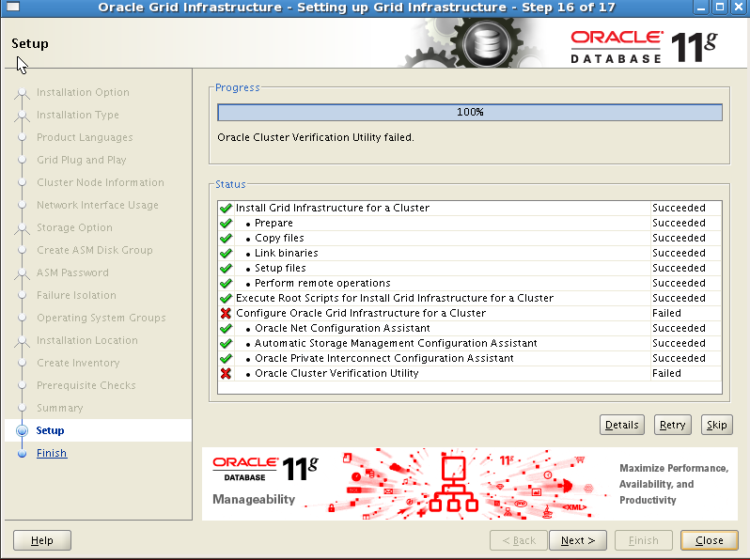The width and height of the screenshot is (750, 560).
Task: Select Perform remote operations row
Action: [470, 283]
